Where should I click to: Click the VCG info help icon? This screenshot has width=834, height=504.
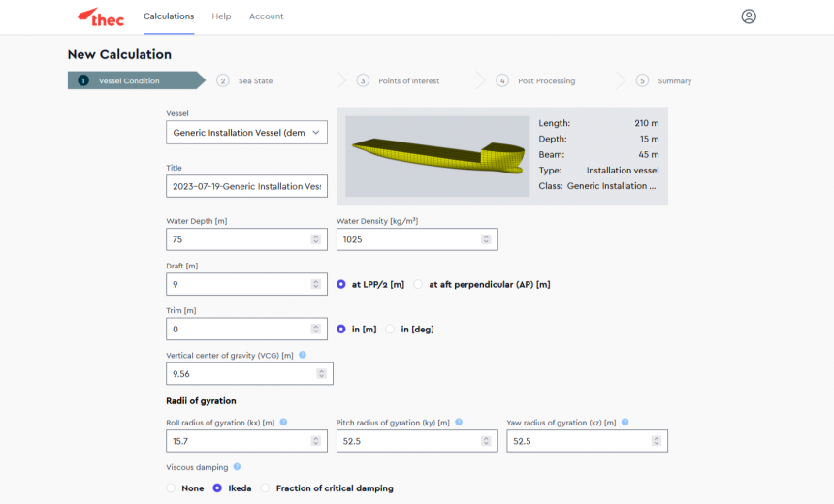303,355
